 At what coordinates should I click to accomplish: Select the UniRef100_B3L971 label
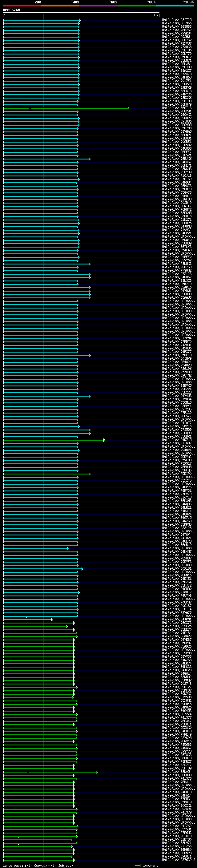[x=177, y=843]
